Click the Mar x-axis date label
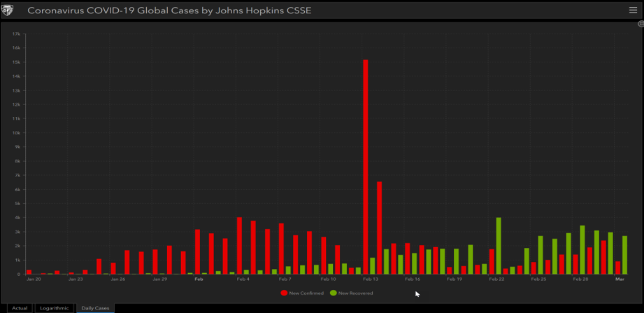This screenshot has width=644, height=313. 620,279
